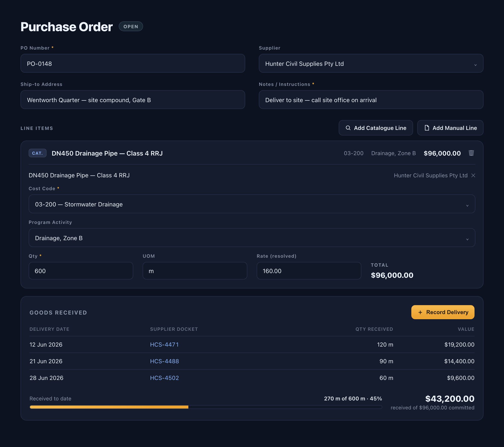
Task: Click the Notes / Instructions field
Action: click(371, 100)
